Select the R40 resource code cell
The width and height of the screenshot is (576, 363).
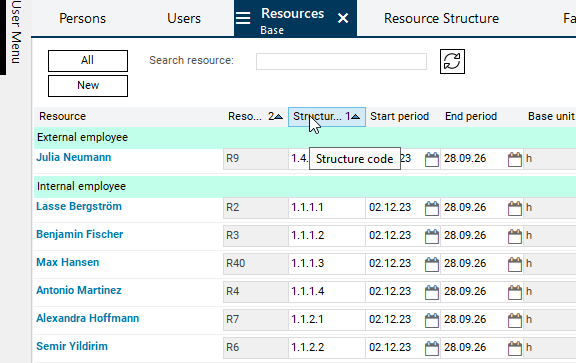click(256, 263)
